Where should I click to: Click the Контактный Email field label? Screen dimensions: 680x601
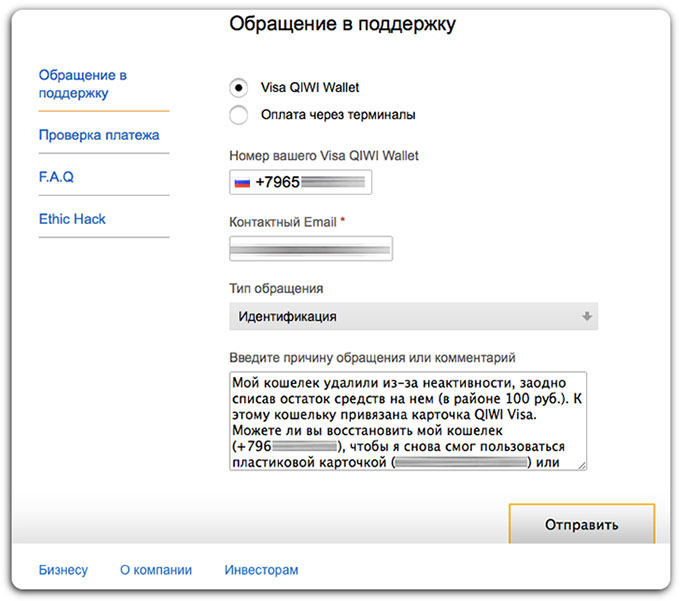[x=283, y=220]
